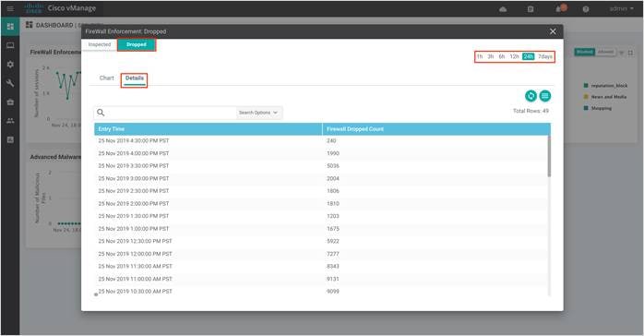
Task: Click the Shopping legend swatch
Action: [x=586, y=108]
